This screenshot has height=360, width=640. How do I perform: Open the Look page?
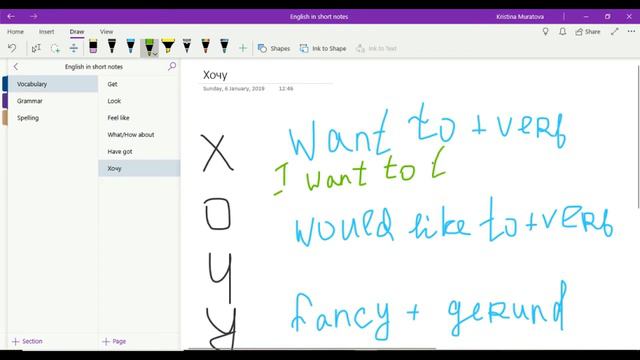pyautogui.click(x=139, y=101)
